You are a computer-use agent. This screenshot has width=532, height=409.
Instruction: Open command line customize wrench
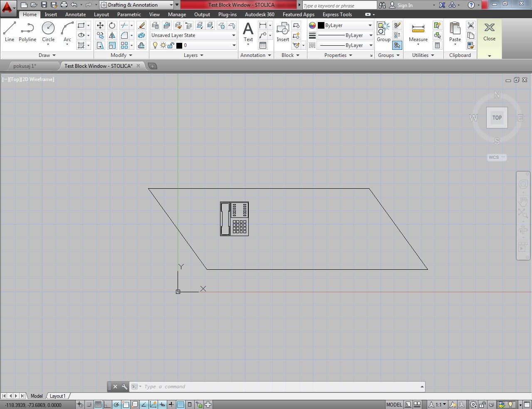point(124,387)
